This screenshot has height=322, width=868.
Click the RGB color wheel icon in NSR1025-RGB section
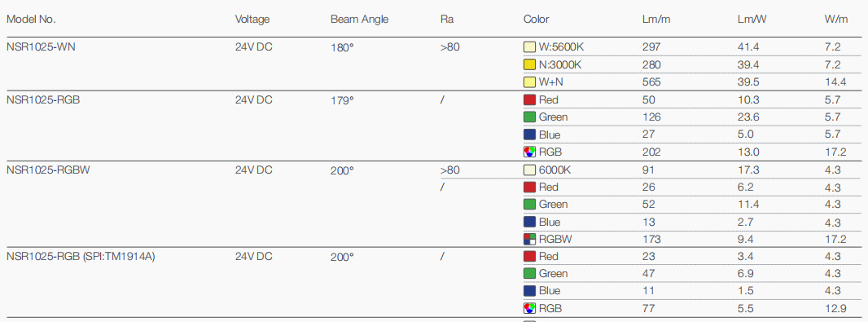pyautogui.click(x=530, y=152)
